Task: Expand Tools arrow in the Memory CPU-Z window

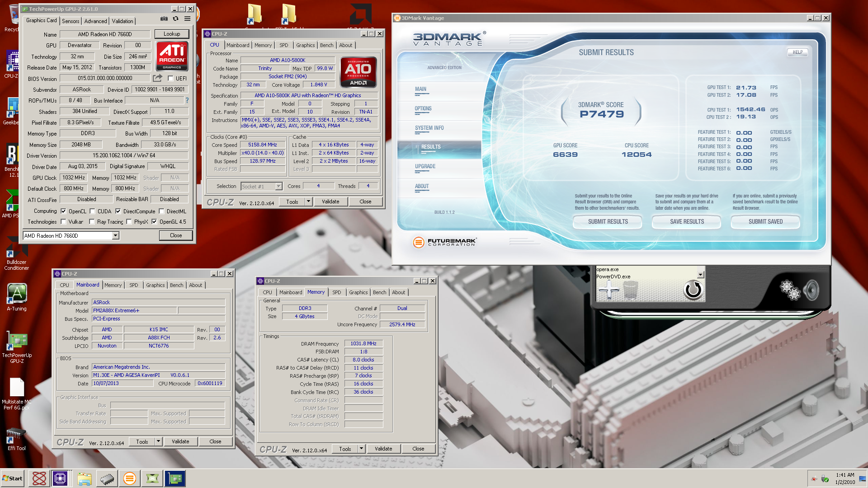Action: (361, 449)
